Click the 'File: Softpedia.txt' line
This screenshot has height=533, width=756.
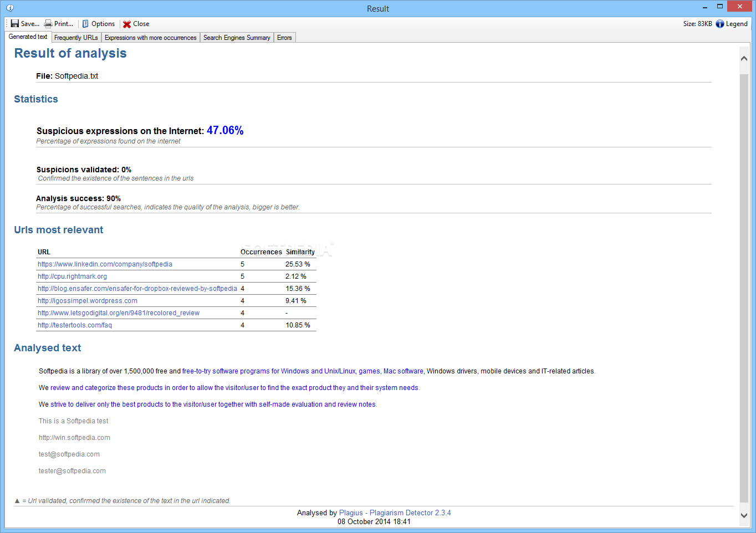(67, 76)
